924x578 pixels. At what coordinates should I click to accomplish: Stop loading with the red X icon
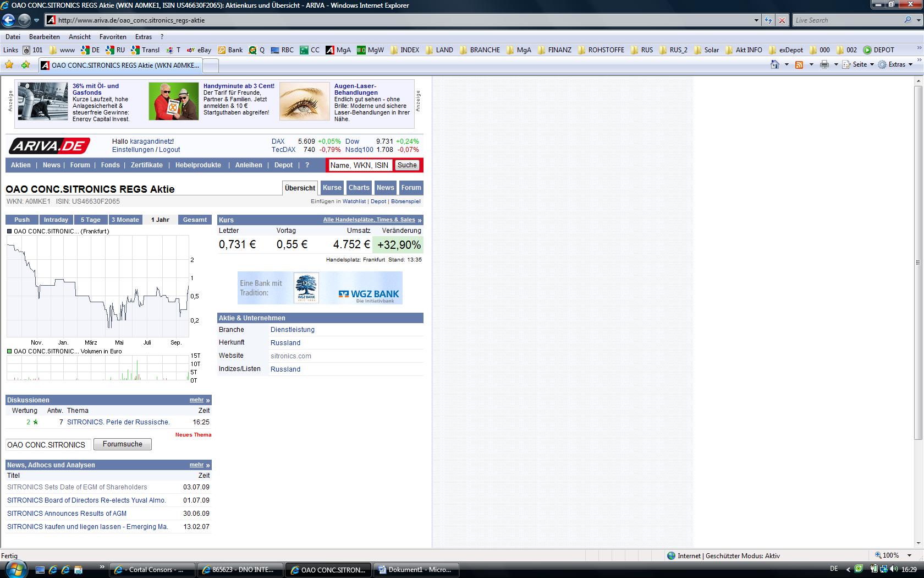[782, 20]
